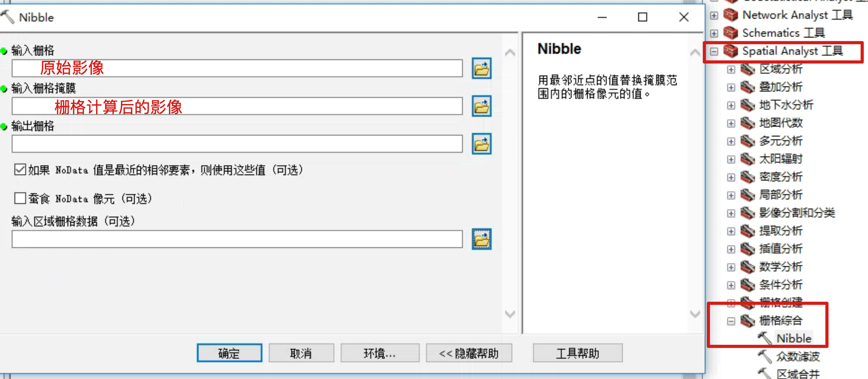Enable the 蚕食 NoData 像元 checkbox
Image resolution: width=868 pixels, height=379 pixels.
click(20, 198)
